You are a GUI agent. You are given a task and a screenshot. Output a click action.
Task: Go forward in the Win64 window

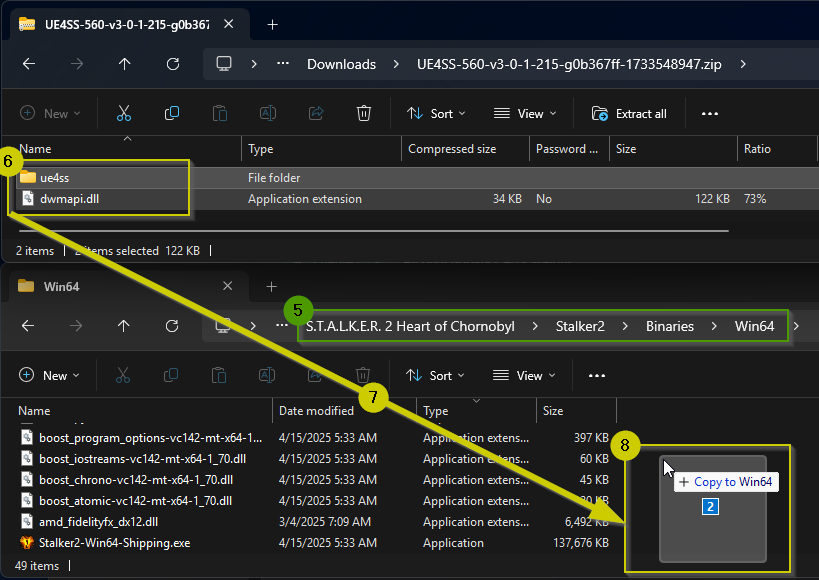[76, 326]
